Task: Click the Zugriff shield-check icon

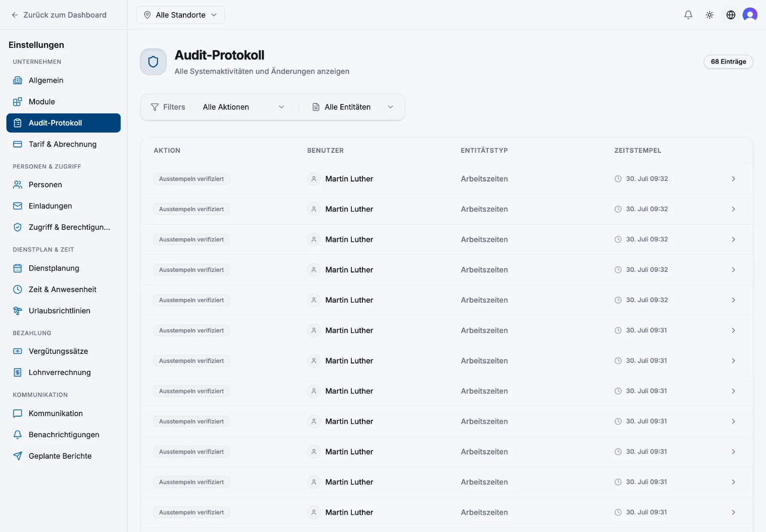Action: click(x=18, y=227)
